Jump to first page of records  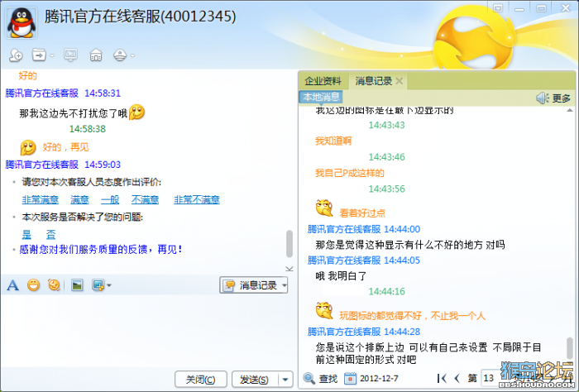pos(442,378)
